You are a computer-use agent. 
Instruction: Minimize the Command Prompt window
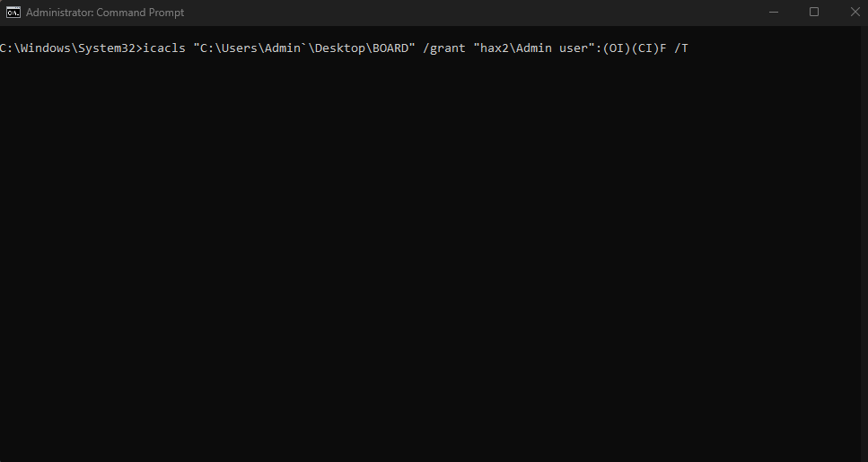click(x=774, y=13)
